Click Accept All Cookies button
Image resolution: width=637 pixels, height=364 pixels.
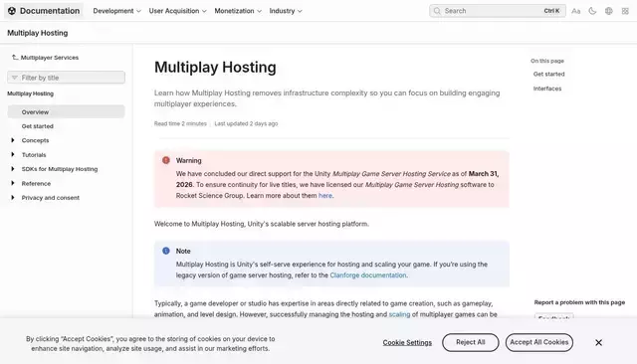539,342
